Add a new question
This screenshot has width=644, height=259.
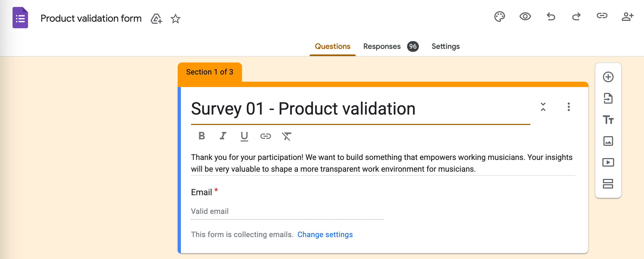click(608, 77)
